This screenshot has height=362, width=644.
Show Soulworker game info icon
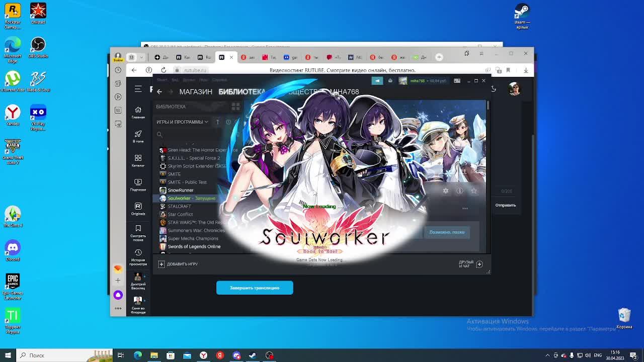coord(459,191)
